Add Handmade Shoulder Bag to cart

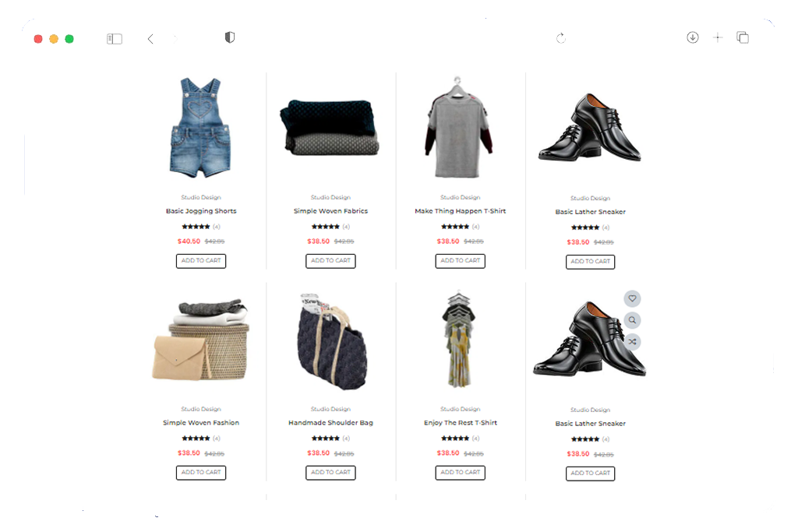coord(330,473)
